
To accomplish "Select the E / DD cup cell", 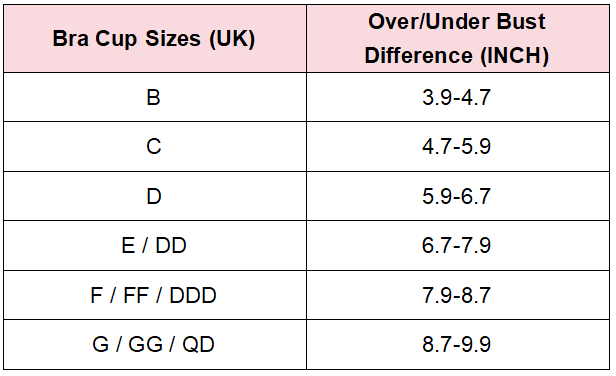I will 155,246.
